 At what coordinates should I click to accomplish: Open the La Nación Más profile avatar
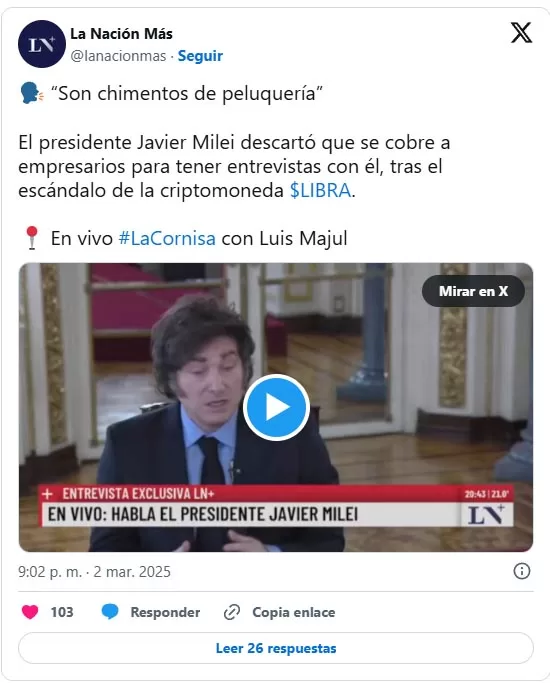point(42,44)
